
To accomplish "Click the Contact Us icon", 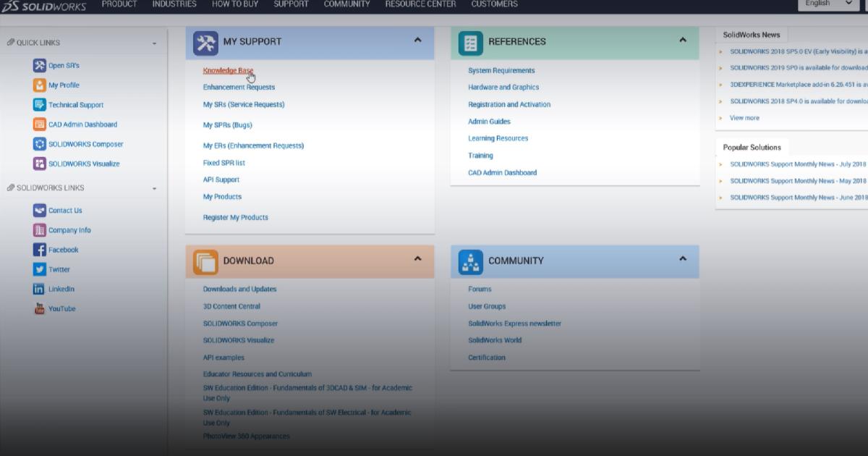I will click(39, 211).
